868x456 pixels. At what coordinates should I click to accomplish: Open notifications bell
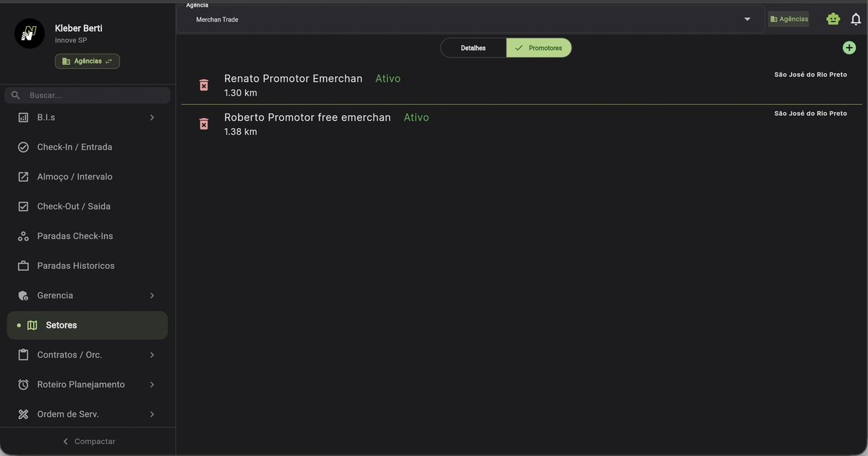pyautogui.click(x=856, y=20)
